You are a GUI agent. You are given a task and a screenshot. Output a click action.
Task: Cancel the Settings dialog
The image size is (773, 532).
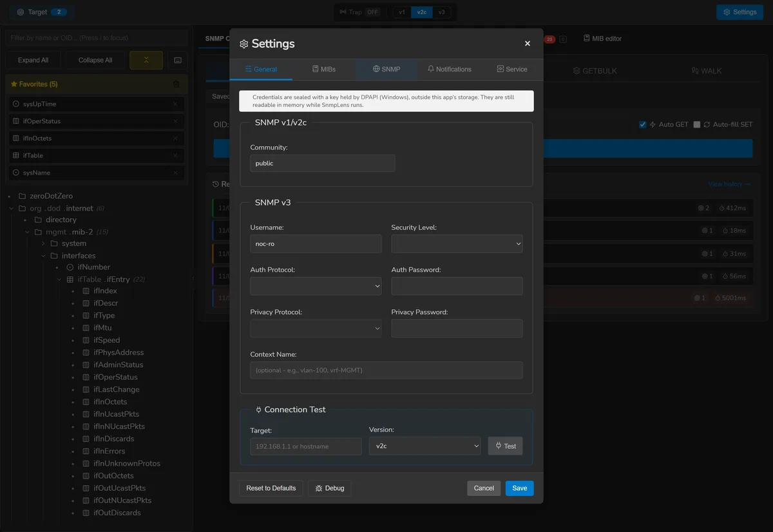pyautogui.click(x=484, y=488)
